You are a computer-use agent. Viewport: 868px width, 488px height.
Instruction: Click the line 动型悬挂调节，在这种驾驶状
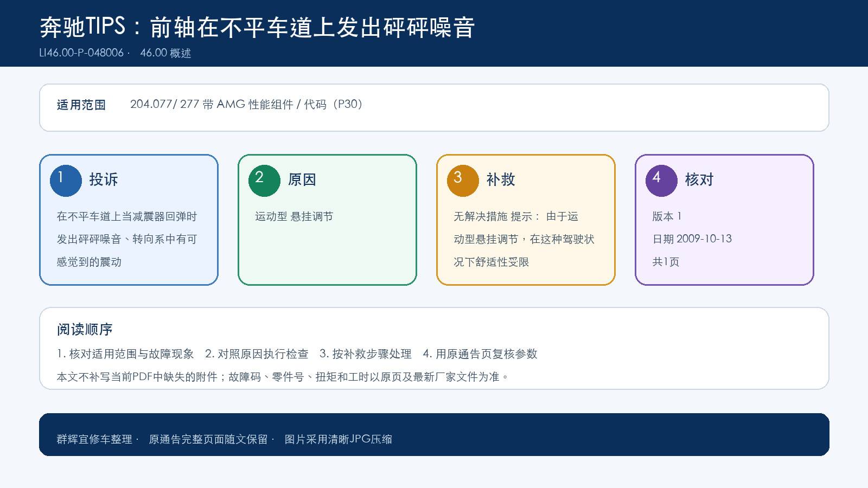(524, 239)
